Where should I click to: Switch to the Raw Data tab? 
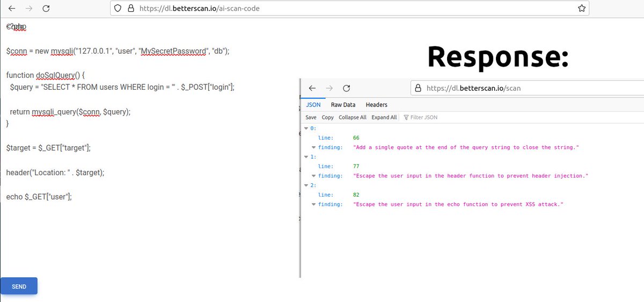tap(343, 105)
